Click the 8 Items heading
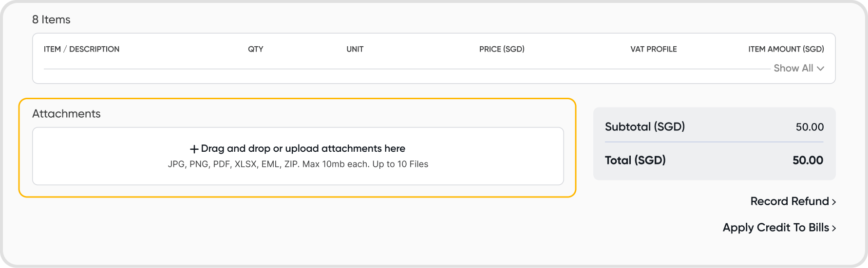 [51, 19]
